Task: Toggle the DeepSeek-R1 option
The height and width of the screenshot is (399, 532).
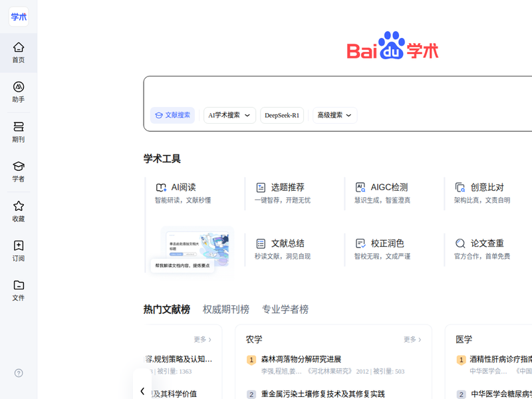Action: tap(282, 115)
